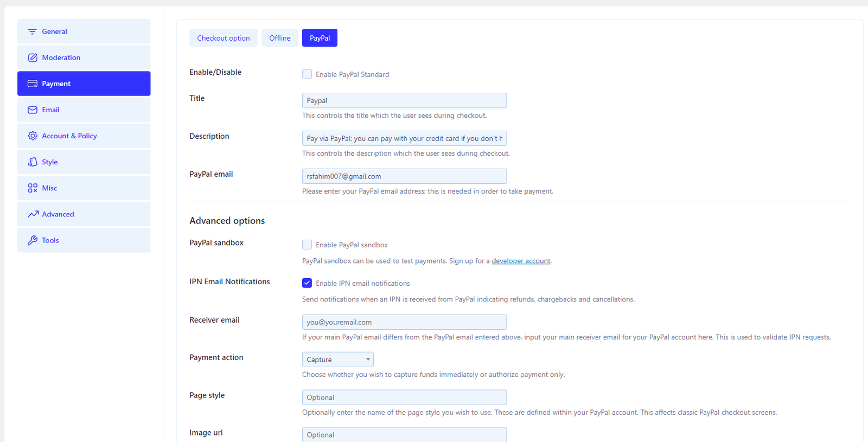Image resolution: width=868 pixels, height=442 pixels.
Task: Click the Advanced trending-arrow icon
Action: click(33, 214)
